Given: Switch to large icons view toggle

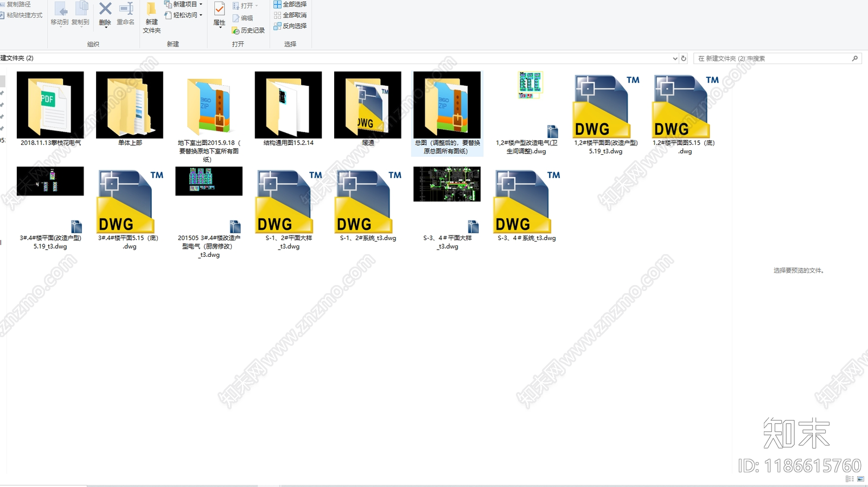Looking at the screenshot, I should (860, 479).
